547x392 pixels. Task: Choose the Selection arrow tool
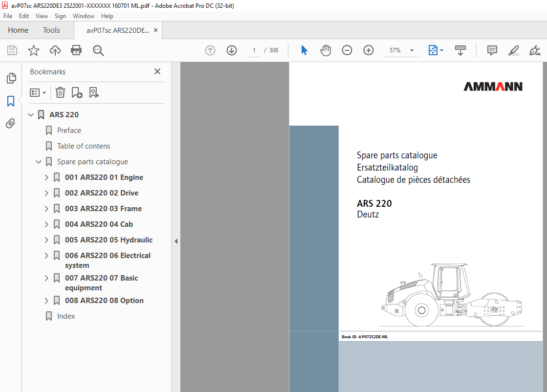coord(304,50)
